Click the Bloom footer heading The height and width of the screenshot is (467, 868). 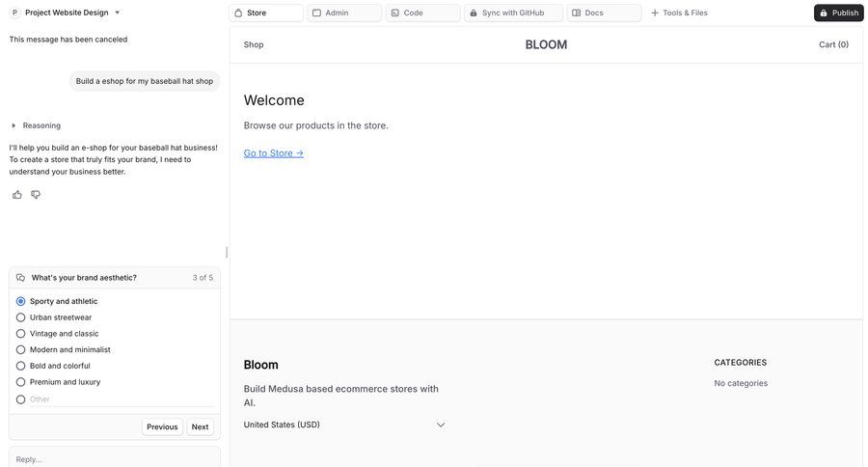tap(260, 365)
